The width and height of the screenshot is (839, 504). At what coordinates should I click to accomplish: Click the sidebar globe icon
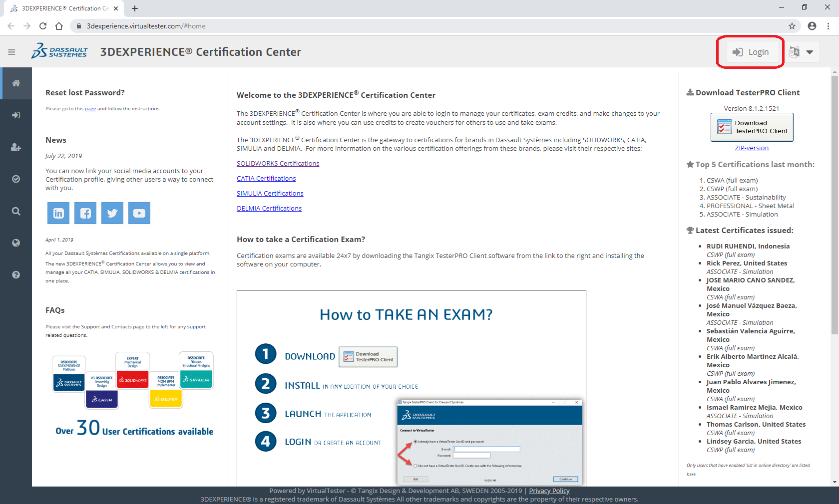tap(16, 243)
